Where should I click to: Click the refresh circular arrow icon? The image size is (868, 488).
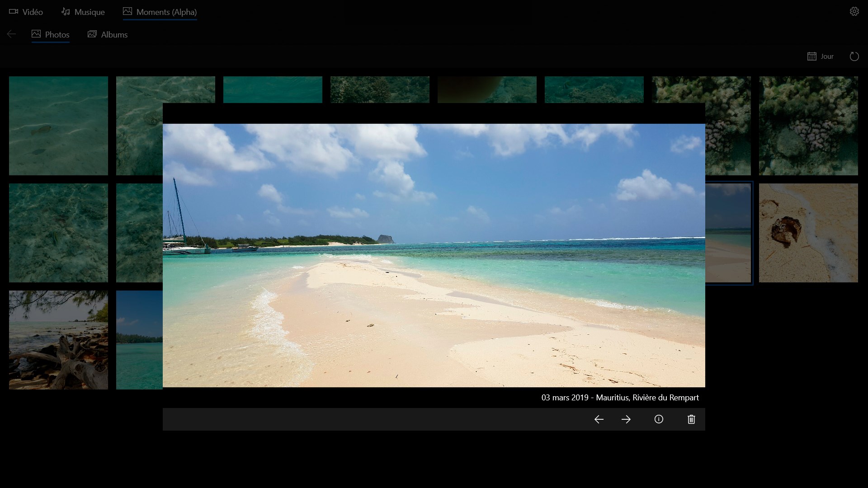click(x=854, y=56)
